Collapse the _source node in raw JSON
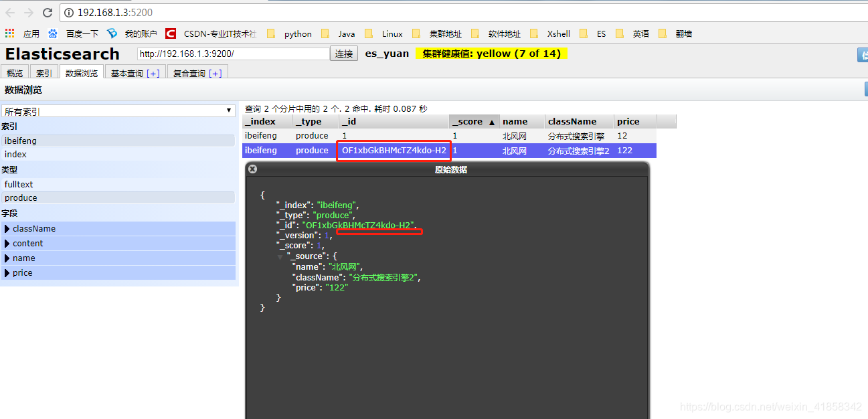Screen dimensions: 868x419 click(x=281, y=257)
